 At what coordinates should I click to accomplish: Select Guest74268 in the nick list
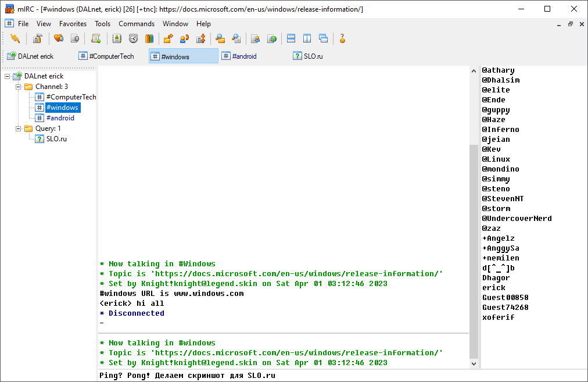pyautogui.click(x=505, y=308)
